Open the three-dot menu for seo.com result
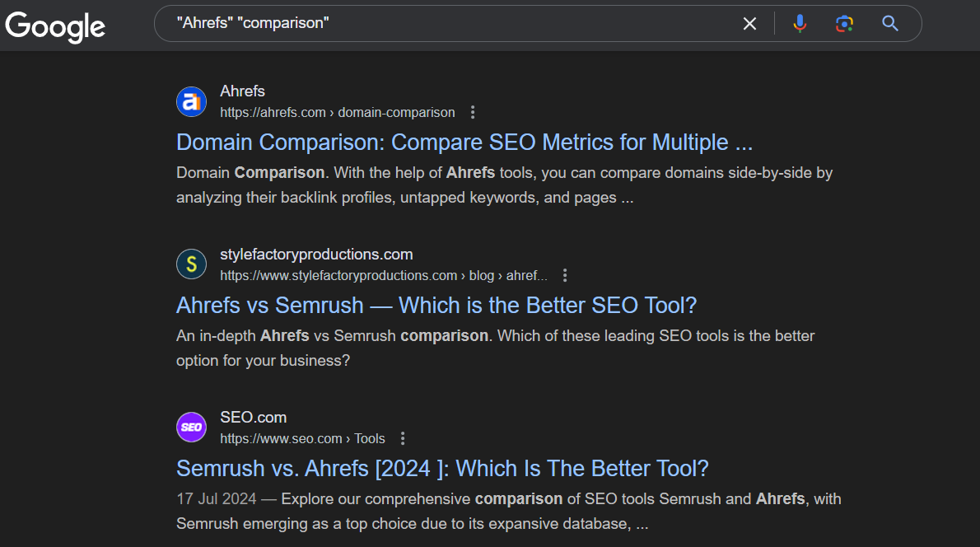The width and height of the screenshot is (980, 547). (403, 438)
